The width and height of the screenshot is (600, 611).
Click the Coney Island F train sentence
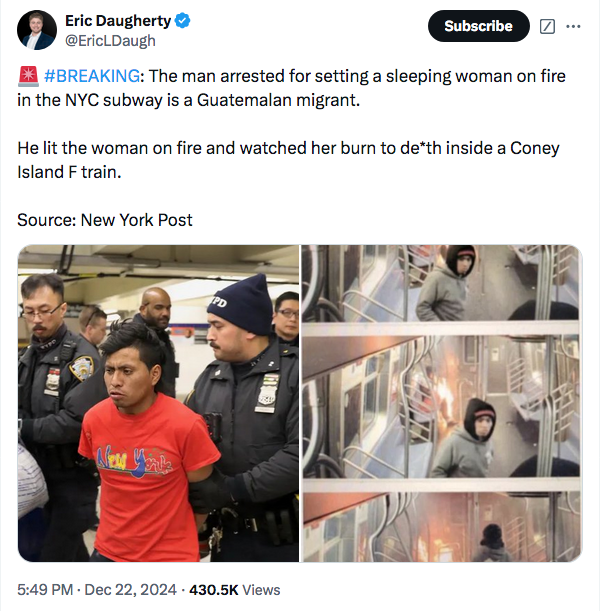[x=288, y=160]
